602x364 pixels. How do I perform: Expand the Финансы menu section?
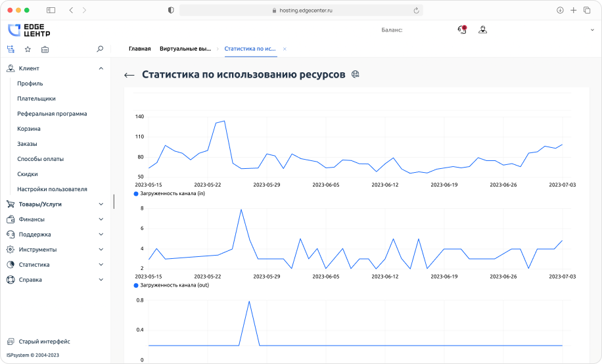click(x=101, y=219)
